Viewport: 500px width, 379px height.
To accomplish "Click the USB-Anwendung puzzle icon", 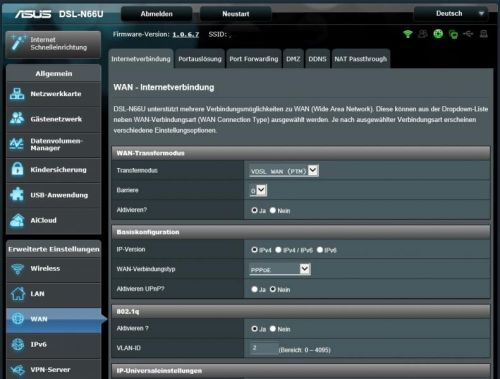I will (17, 195).
